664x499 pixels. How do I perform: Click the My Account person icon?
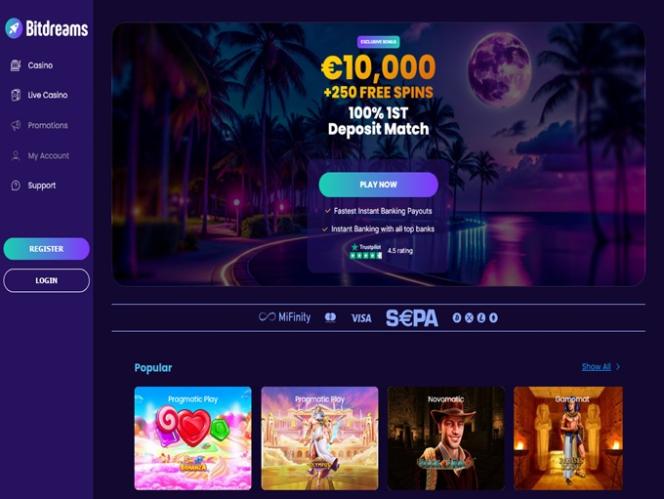click(x=16, y=155)
